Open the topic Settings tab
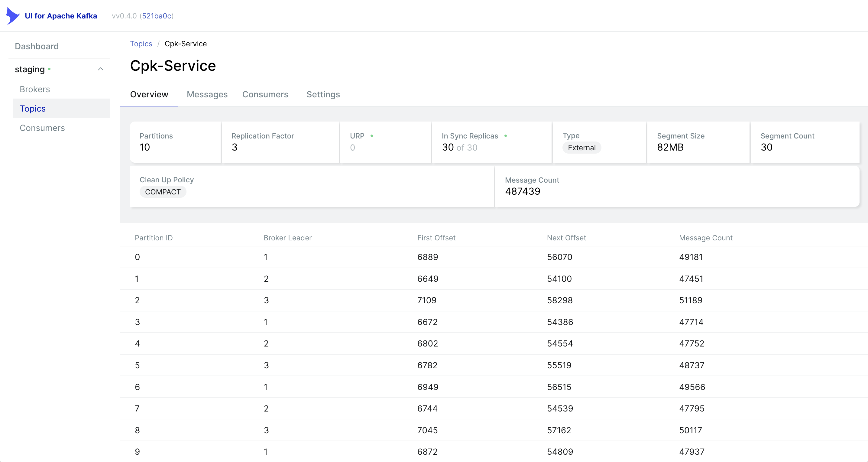The width and height of the screenshot is (868, 462). (323, 94)
